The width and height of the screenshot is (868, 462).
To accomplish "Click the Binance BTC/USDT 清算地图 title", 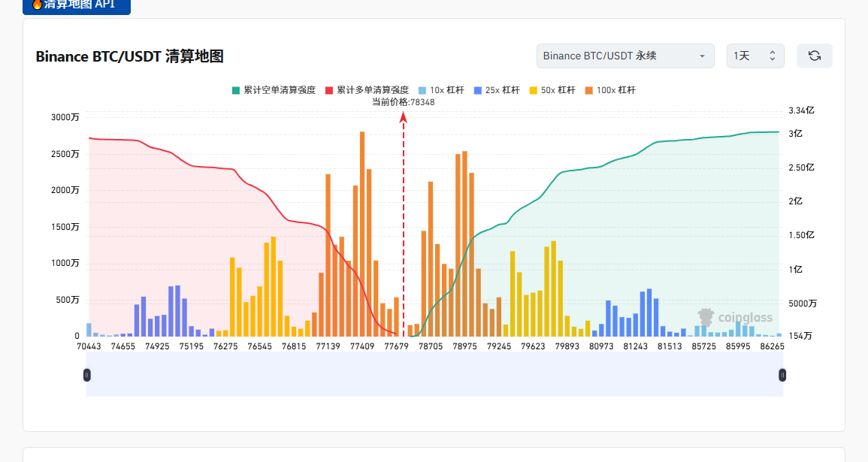I will [x=129, y=56].
